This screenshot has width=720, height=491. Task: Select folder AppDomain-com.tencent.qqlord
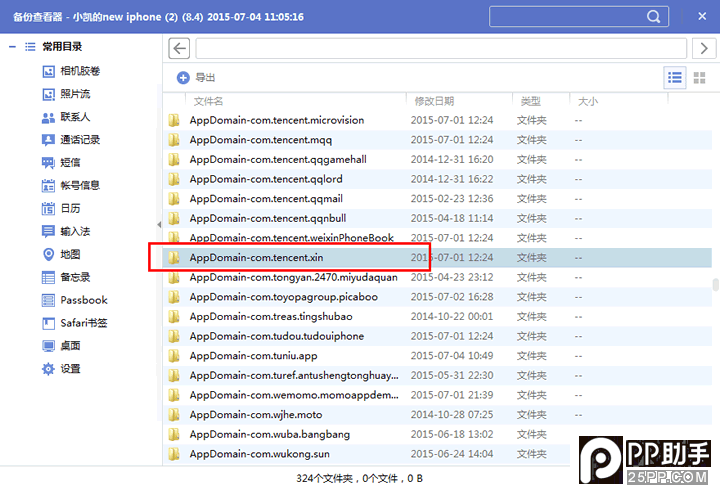click(437, 179)
